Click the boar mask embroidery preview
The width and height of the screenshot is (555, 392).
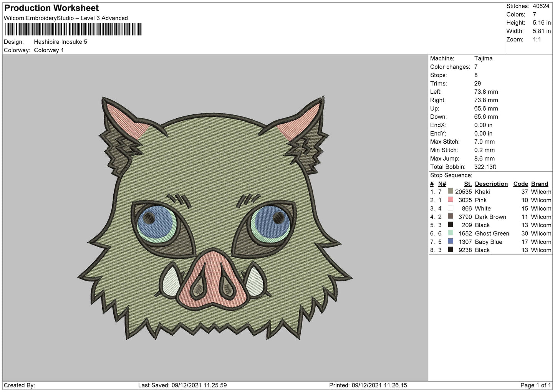pos(215,218)
